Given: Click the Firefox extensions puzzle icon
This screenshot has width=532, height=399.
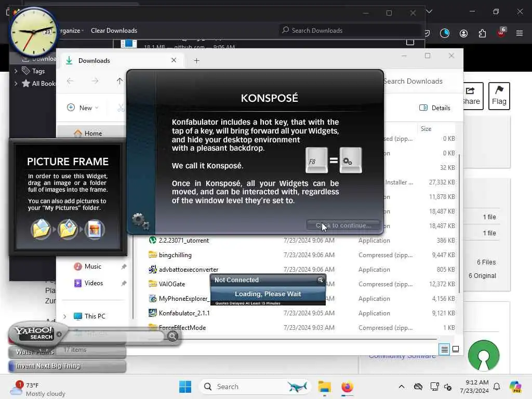Looking at the screenshot, I should pos(482,33).
